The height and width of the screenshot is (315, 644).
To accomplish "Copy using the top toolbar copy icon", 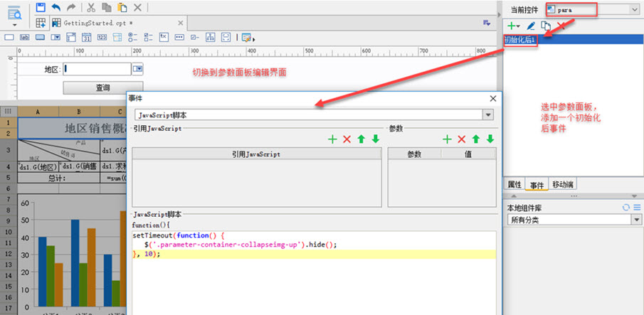I will (x=107, y=7).
